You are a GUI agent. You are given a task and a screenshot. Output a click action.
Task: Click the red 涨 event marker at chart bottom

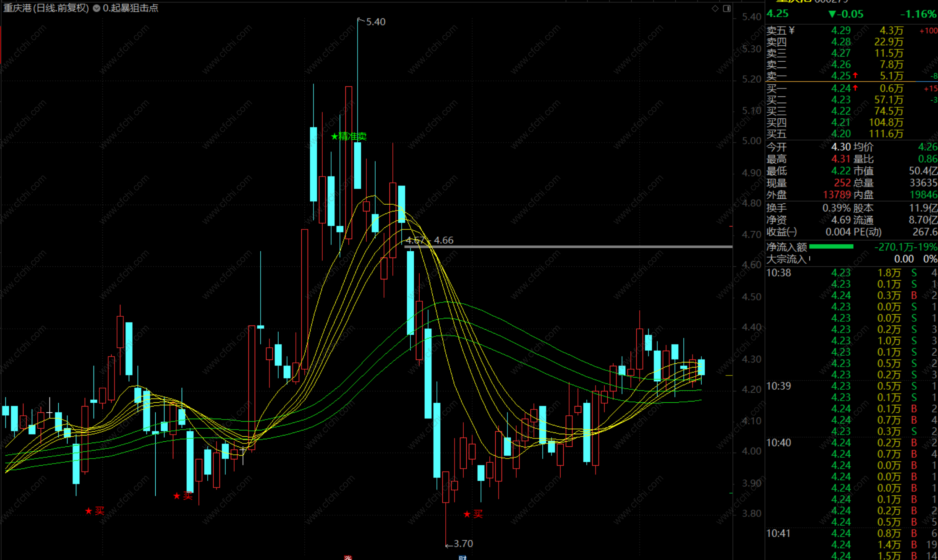pos(348,557)
